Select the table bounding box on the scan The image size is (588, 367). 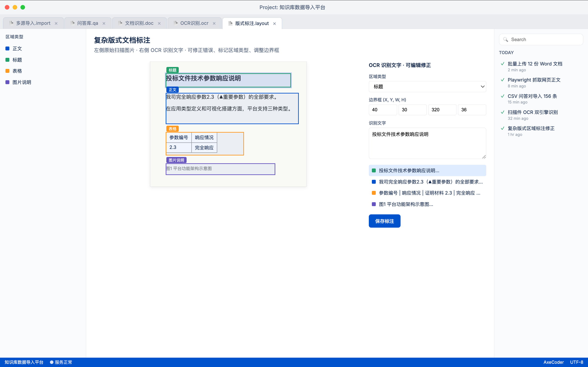[205, 144]
